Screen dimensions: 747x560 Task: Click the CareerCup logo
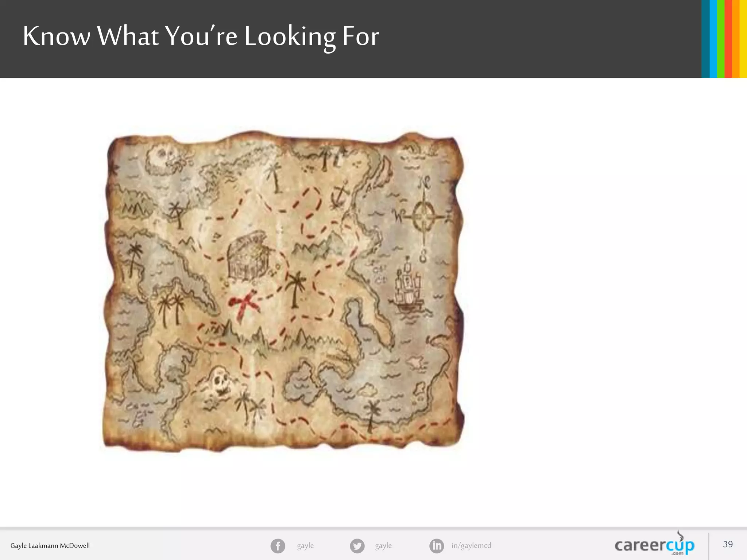click(654, 545)
